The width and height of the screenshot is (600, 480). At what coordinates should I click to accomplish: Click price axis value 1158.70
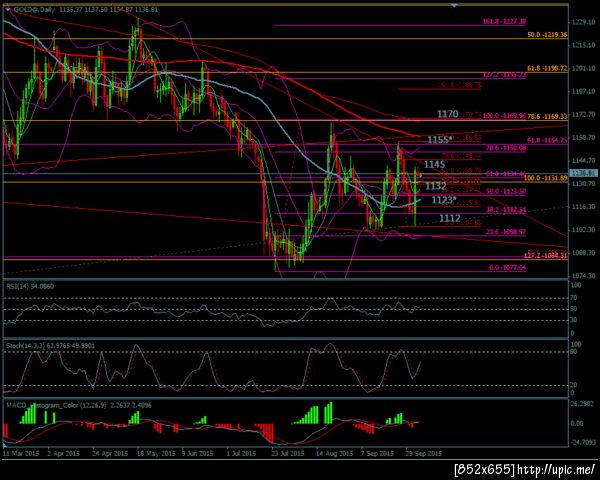click(x=584, y=137)
